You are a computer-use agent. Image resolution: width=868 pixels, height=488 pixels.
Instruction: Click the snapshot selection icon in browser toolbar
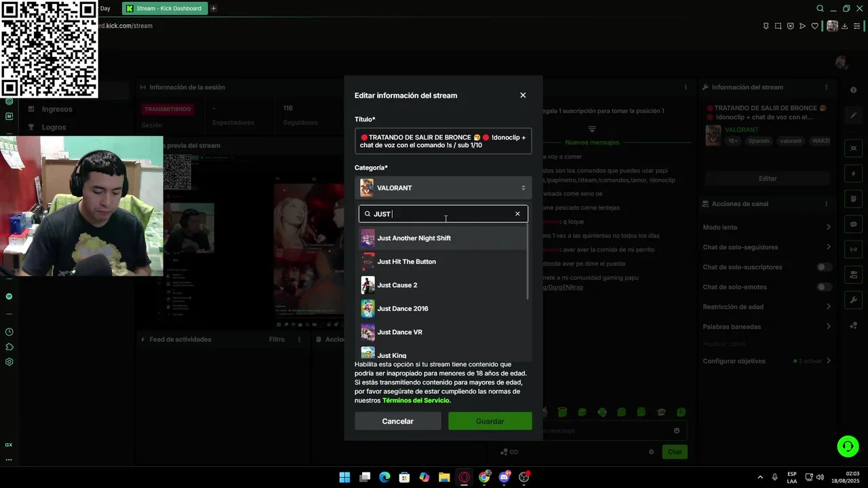pos(778,26)
